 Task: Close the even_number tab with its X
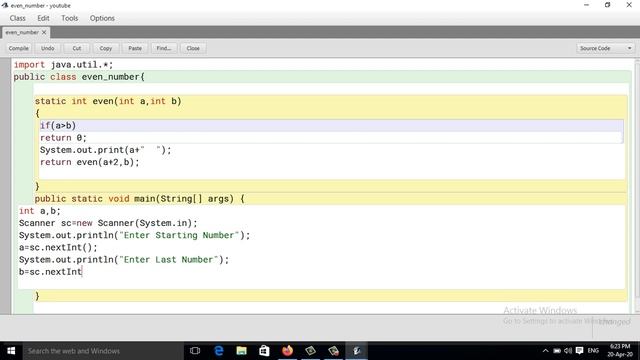coord(44,32)
